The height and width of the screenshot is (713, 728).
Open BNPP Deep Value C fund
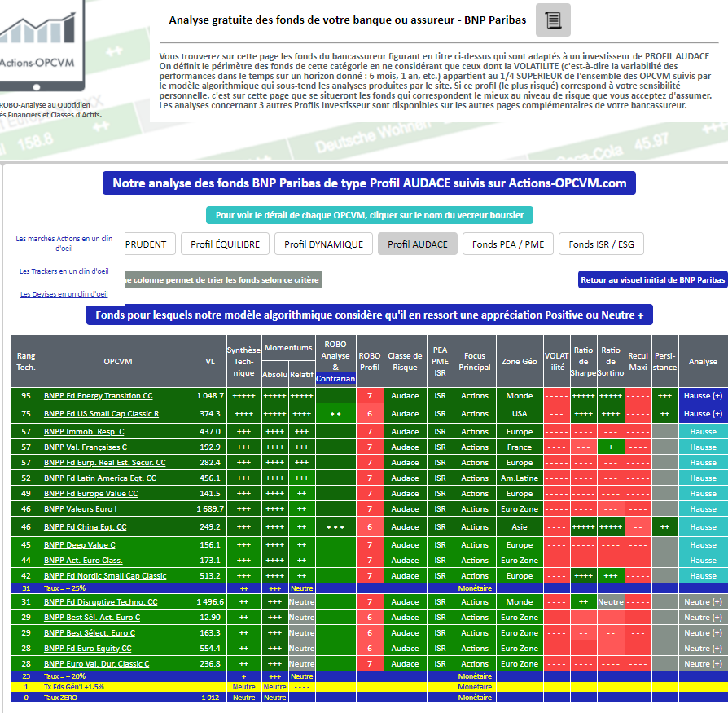pyautogui.click(x=79, y=545)
